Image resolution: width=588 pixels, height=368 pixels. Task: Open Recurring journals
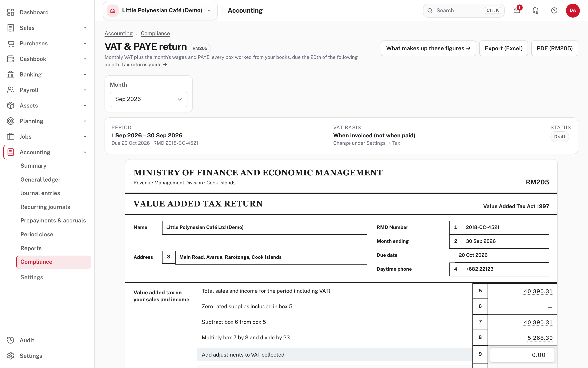45,207
